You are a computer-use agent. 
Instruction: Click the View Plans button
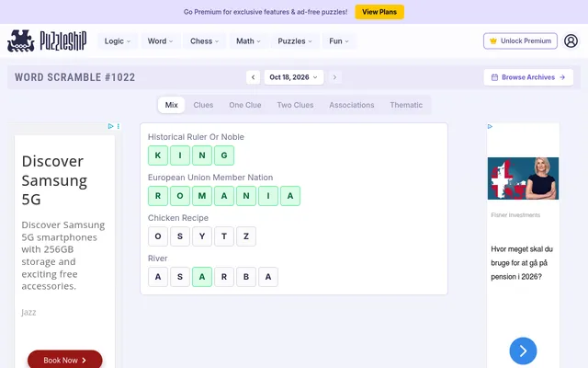pyautogui.click(x=379, y=12)
